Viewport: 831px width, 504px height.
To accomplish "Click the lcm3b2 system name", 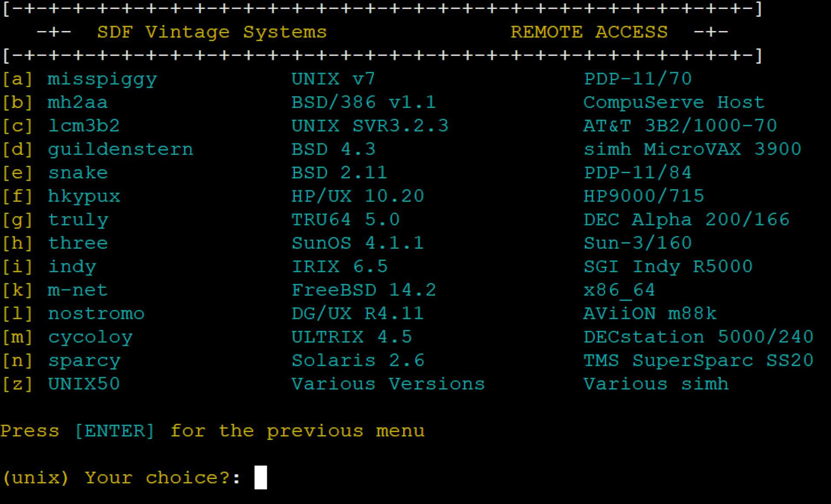I will pos(84,126).
